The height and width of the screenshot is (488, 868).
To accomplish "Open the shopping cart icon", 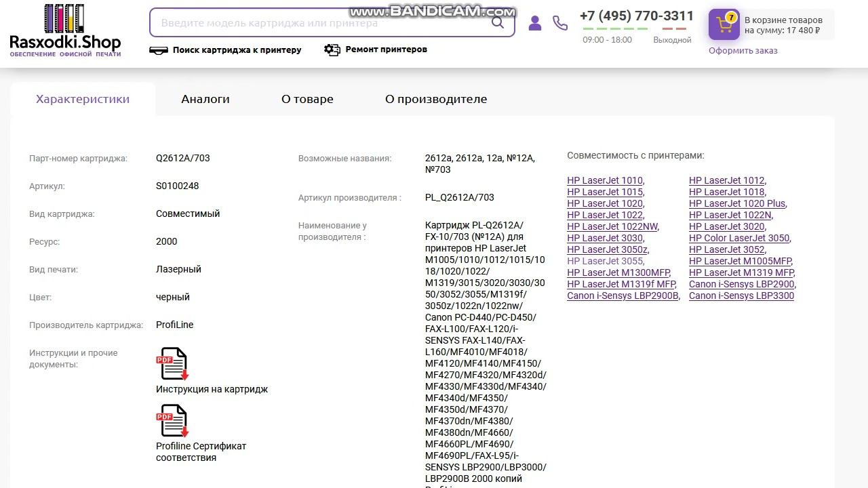I will point(724,25).
